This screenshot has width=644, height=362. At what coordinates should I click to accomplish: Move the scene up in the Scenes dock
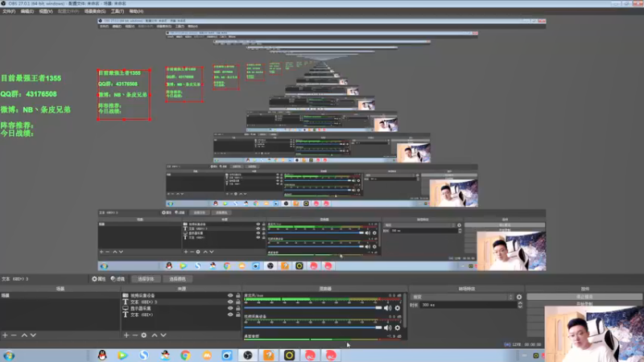click(24, 335)
